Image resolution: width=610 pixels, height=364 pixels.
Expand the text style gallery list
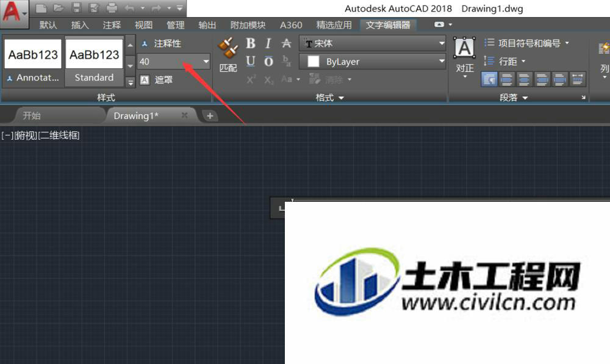click(x=131, y=82)
